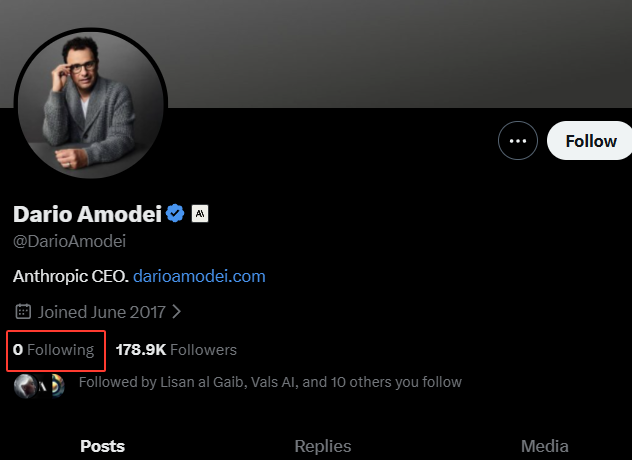Open the three-dot more options menu
Screen dimensions: 632x460
tap(517, 141)
